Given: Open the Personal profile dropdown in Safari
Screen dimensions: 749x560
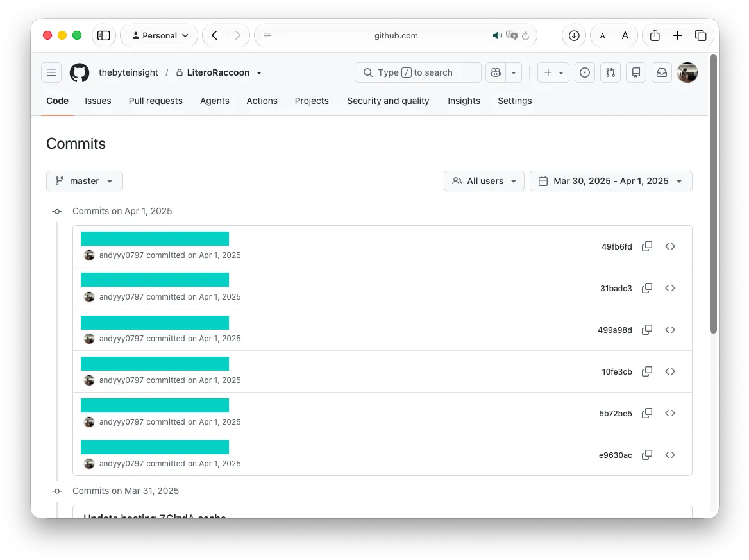Looking at the screenshot, I should pyautogui.click(x=159, y=35).
